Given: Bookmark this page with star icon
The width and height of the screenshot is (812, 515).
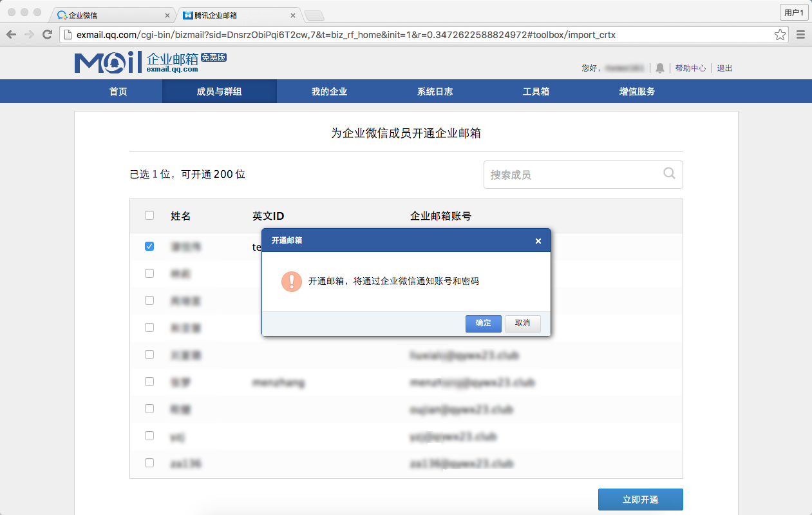Looking at the screenshot, I should point(780,35).
